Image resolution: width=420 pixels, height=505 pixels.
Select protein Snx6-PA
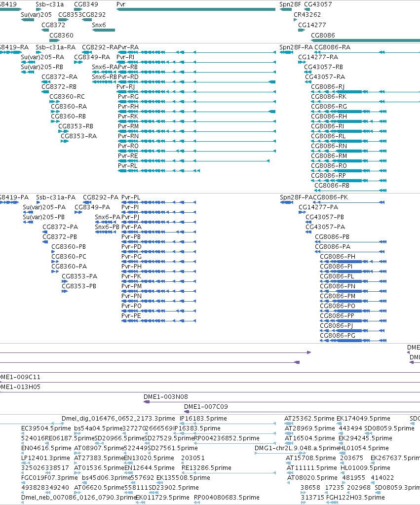point(105,222)
